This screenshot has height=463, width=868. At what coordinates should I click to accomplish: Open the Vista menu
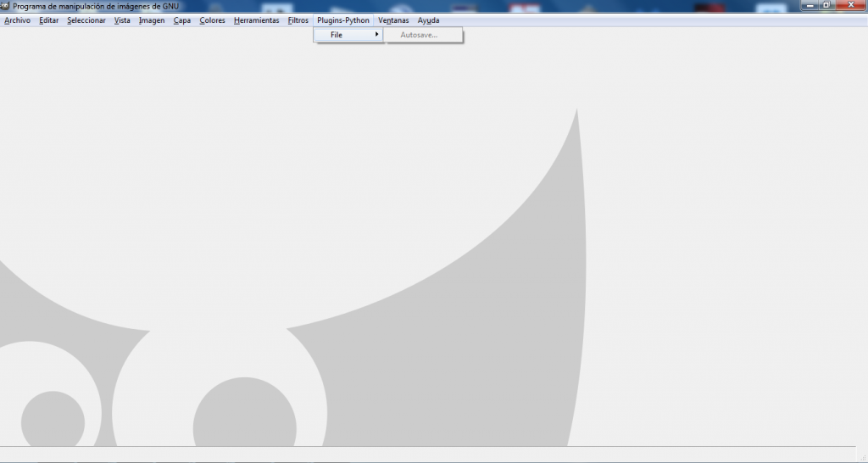point(122,20)
